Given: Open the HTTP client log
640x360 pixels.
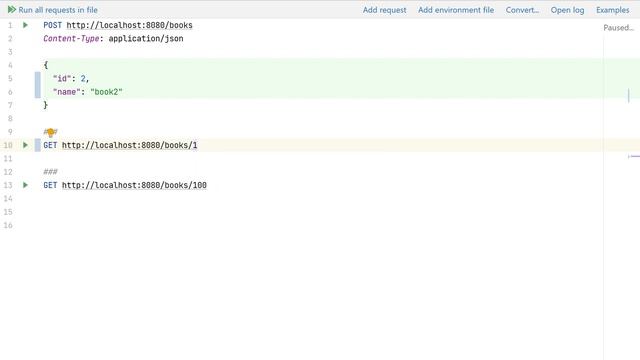Looking at the screenshot, I should 567,10.
